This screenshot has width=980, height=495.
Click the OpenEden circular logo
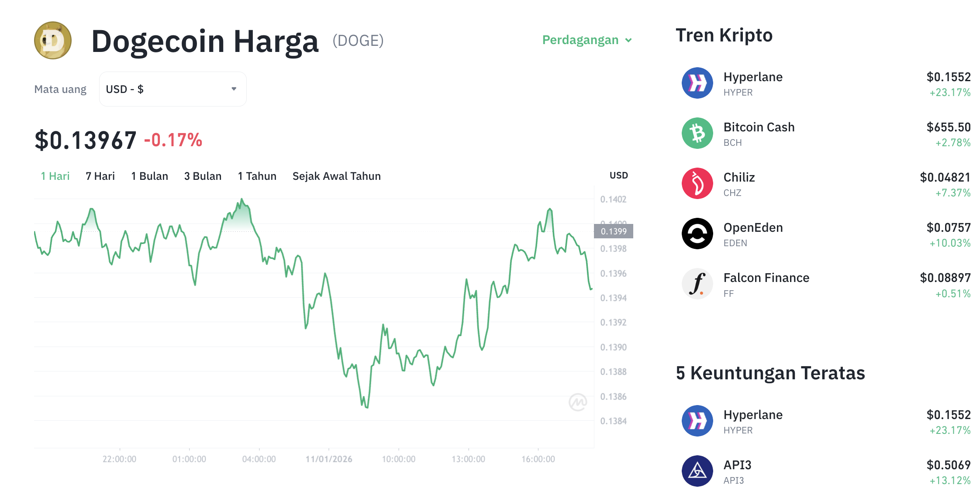[x=697, y=234]
